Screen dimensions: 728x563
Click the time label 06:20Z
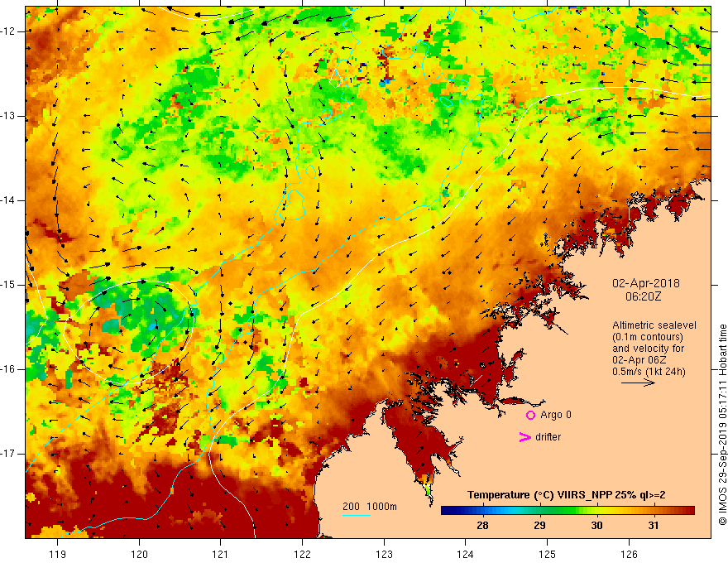click(x=643, y=296)
